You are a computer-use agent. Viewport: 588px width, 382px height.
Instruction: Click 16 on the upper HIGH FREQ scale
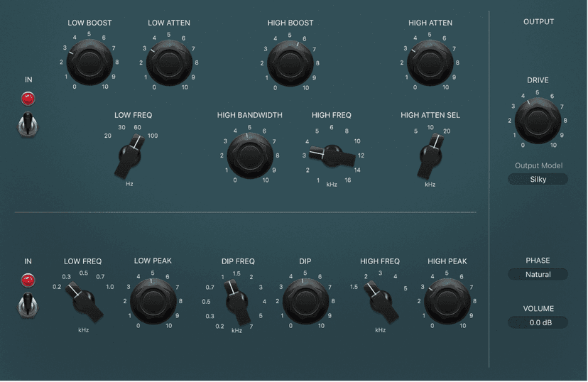[x=348, y=180]
